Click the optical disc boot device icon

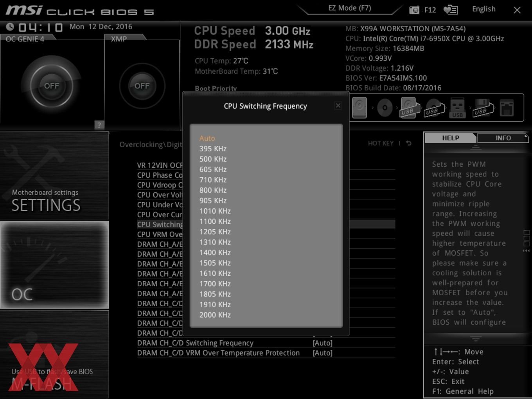(x=385, y=108)
